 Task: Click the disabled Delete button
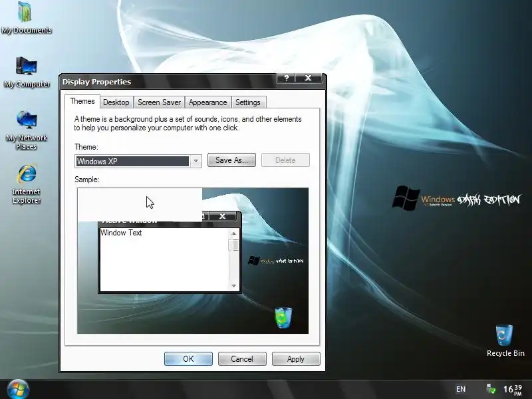[x=285, y=160]
